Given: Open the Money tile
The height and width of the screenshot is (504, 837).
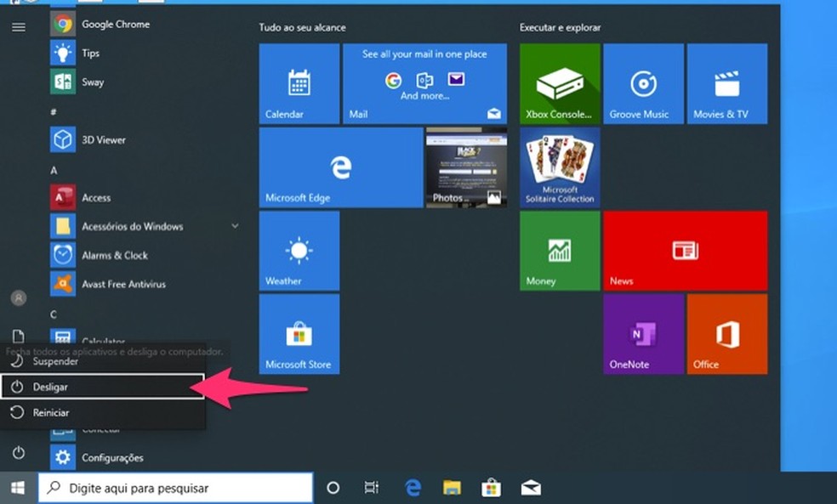Looking at the screenshot, I should (559, 250).
